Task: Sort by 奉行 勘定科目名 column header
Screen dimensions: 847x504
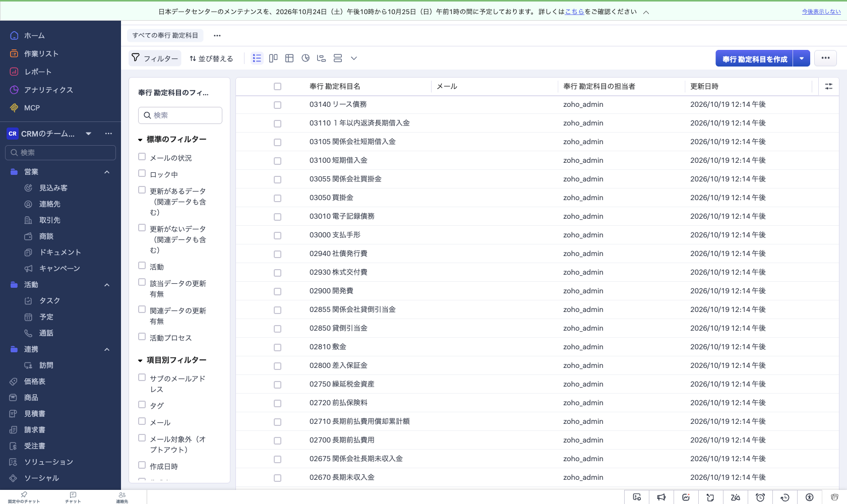Action: [335, 87]
